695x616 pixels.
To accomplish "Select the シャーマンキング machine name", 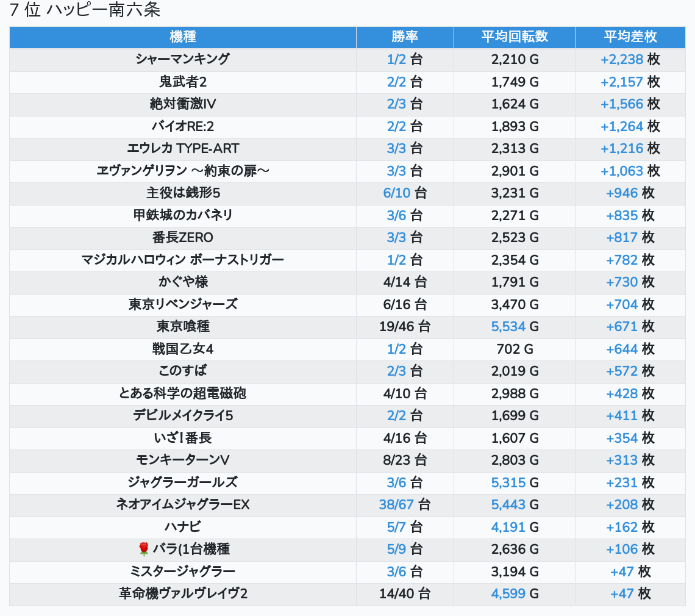I will [183, 59].
